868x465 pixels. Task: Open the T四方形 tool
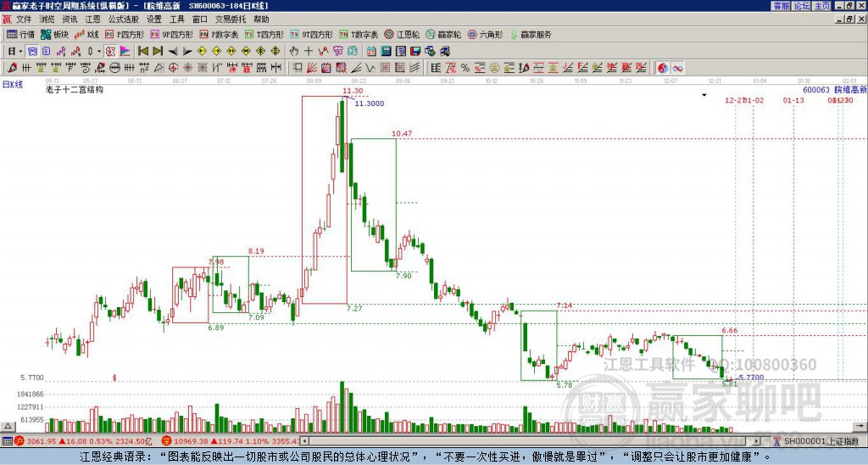tap(264, 34)
